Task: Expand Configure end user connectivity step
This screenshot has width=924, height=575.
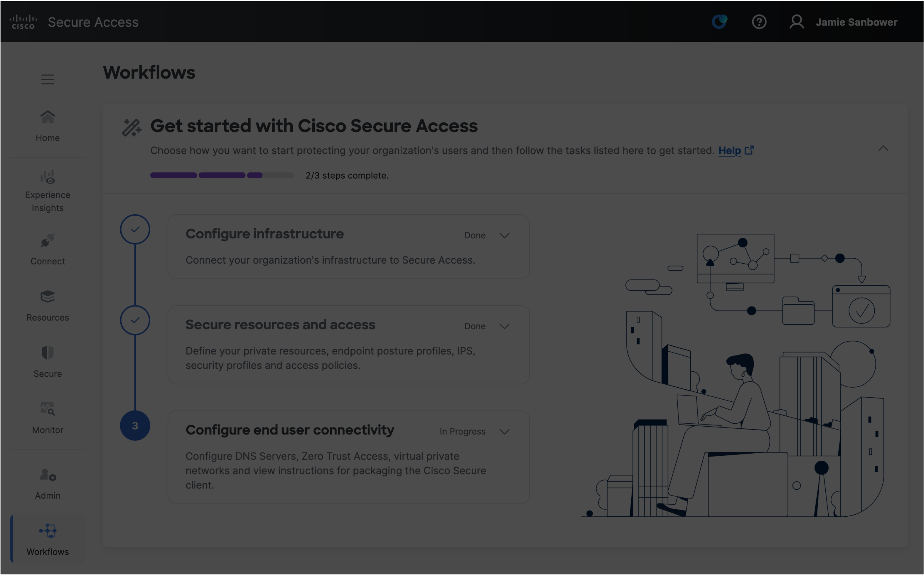Action: click(x=504, y=432)
